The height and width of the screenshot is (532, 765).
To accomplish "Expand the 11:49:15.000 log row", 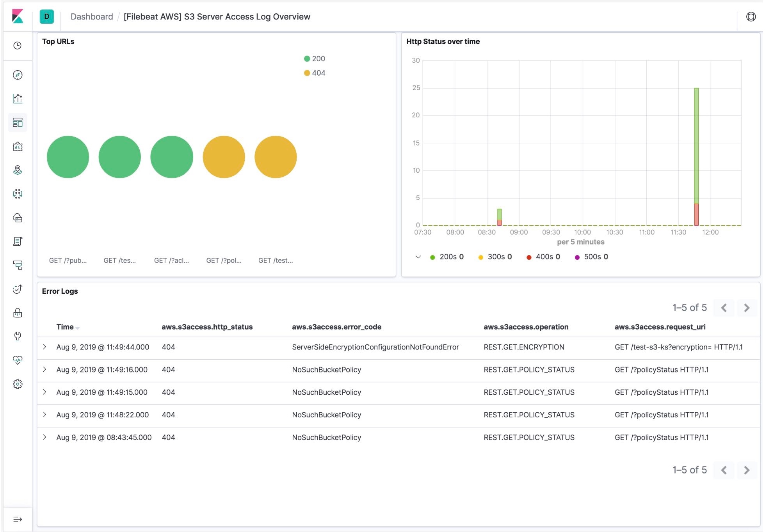I will click(44, 392).
